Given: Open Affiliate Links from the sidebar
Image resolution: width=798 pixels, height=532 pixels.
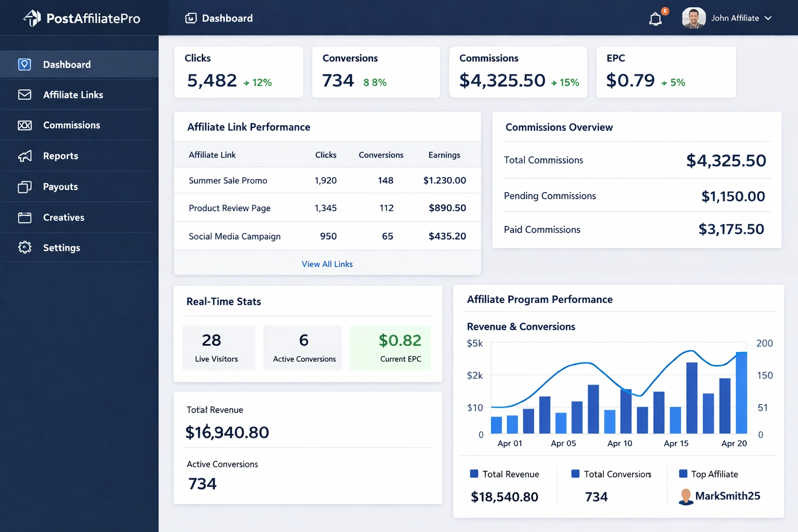Looking at the screenshot, I should 24,95.
